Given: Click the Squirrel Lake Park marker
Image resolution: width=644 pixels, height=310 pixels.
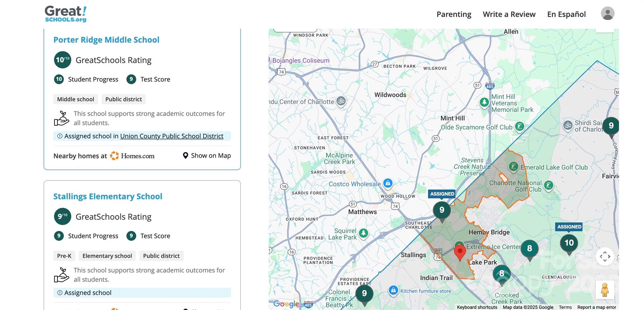Looking at the screenshot, I should 364,233.
